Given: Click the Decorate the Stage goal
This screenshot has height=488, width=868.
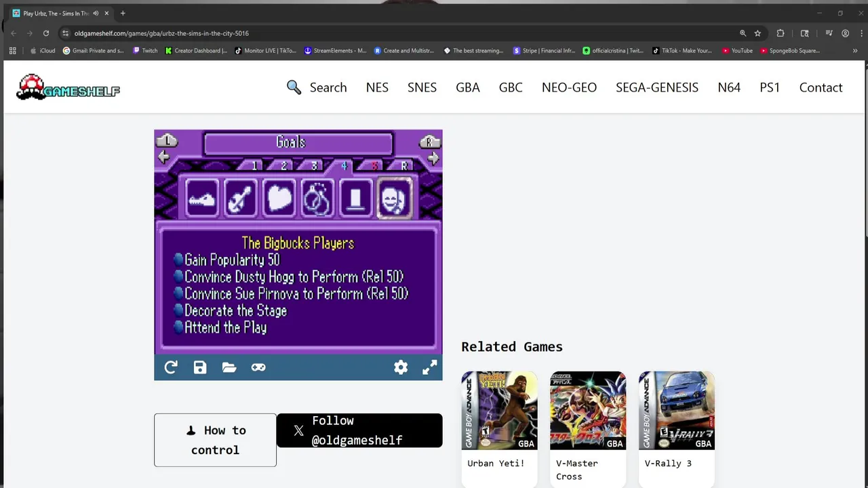Looking at the screenshot, I should (x=231, y=310).
